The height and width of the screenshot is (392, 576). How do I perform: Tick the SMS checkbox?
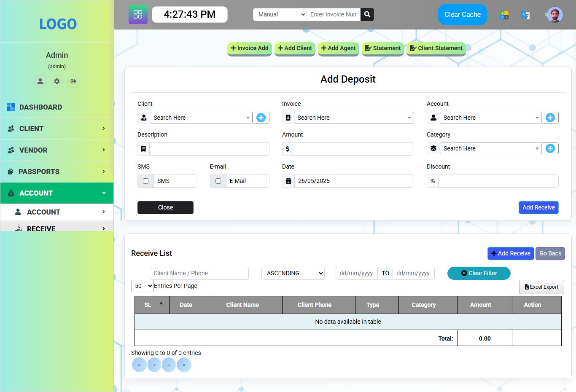click(x=145, y=181)
